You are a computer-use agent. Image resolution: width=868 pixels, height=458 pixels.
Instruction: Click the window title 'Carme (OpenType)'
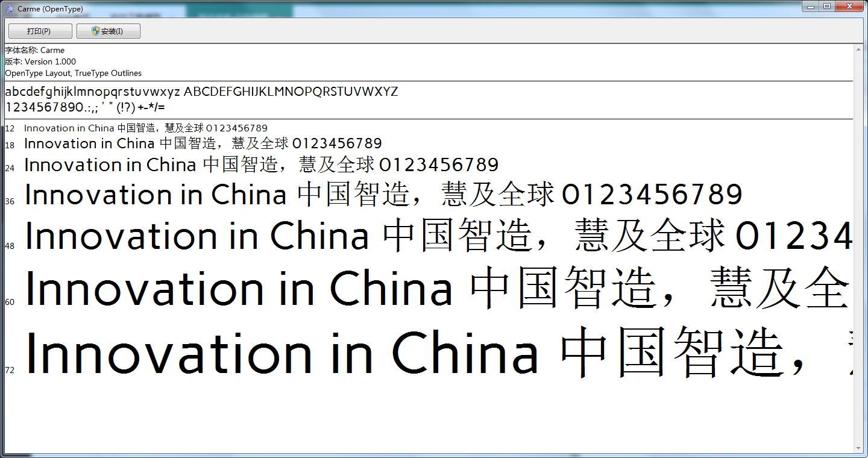coord(51,9)
